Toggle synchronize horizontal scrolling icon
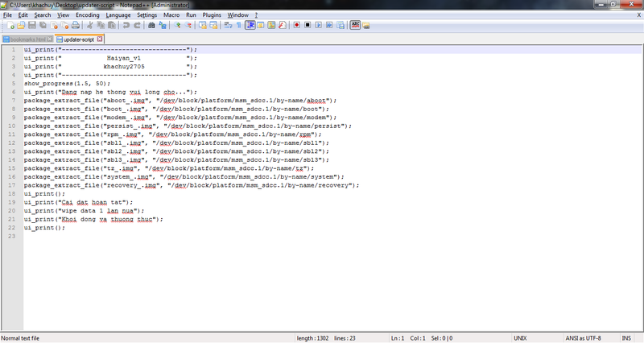The height and width of the screenshot is (343, 644). coord(213,26)
